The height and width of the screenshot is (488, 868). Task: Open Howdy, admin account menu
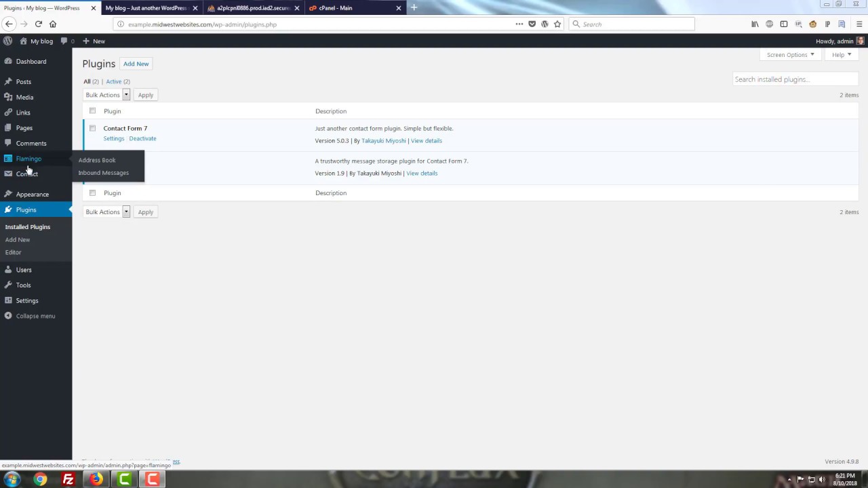click(x=840, y=41)
